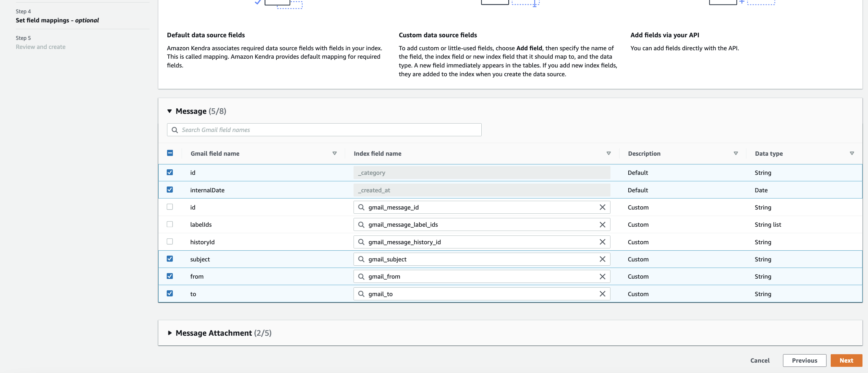Clear the gmail_subject index field

click(x=602, y=259)
